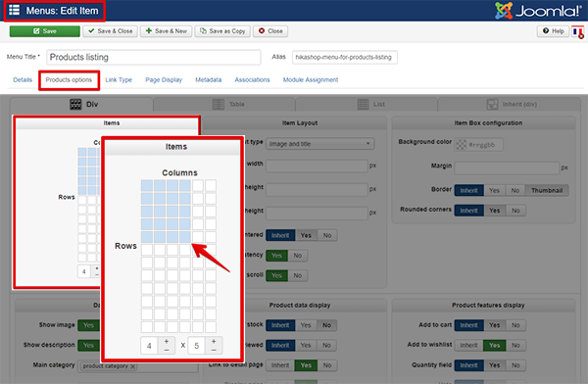
Task: Set Quantity field to Inherit
Action: 468,365
